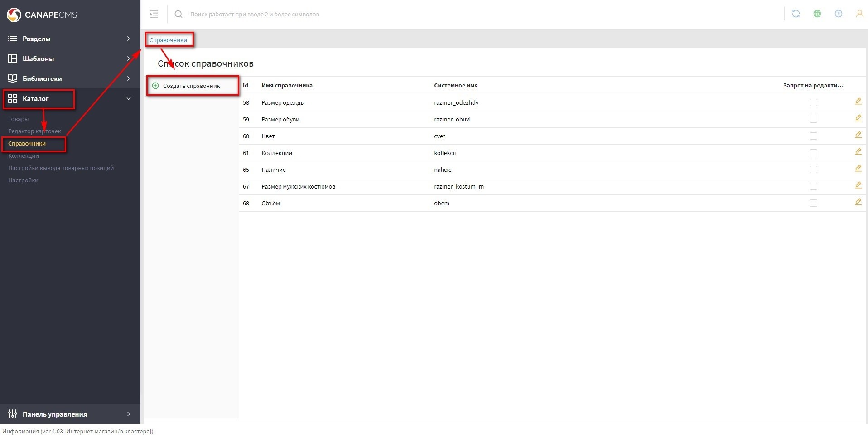Click the Справочники breadcrumb link

point(168,40)
